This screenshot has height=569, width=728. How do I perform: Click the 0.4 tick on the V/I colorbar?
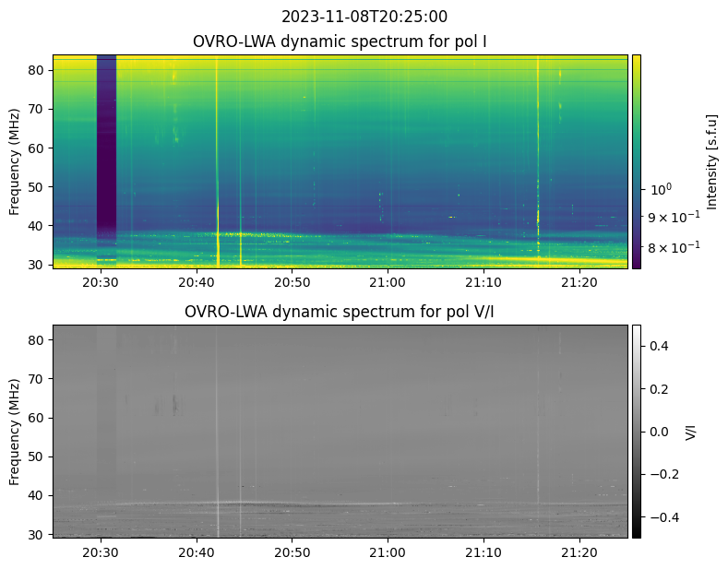659,346
